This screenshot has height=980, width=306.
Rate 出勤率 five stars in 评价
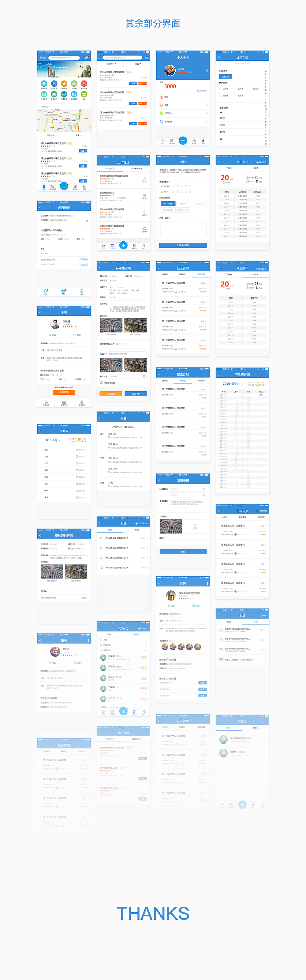pyautogui.click(x=190, y=192)
